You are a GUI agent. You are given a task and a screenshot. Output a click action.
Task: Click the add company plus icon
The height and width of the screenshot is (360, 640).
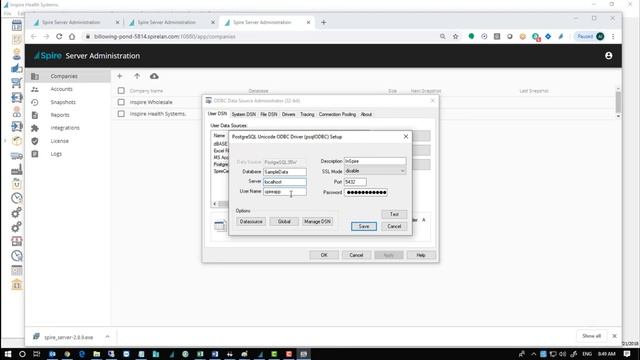coord(120,76)
